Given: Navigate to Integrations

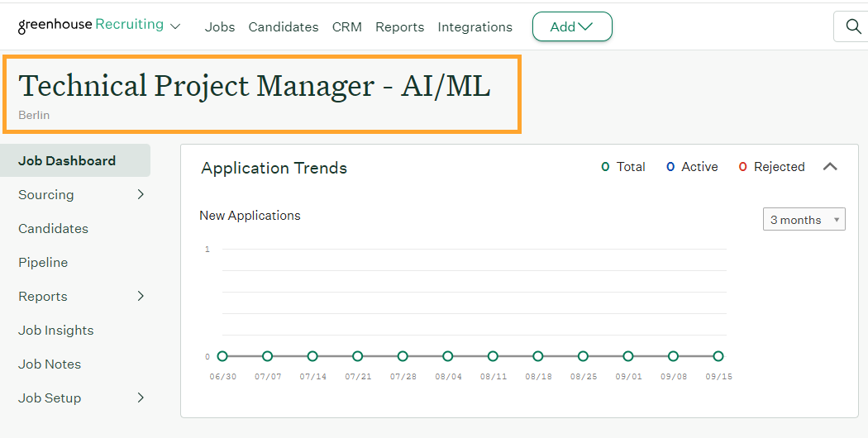Looking at the screenshot, I should [475, 27].
